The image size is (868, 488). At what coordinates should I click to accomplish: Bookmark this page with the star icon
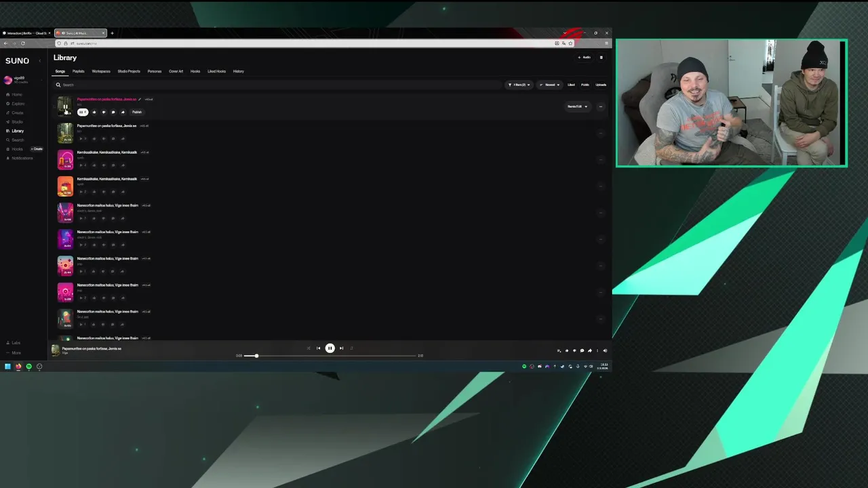coord(570,43)
